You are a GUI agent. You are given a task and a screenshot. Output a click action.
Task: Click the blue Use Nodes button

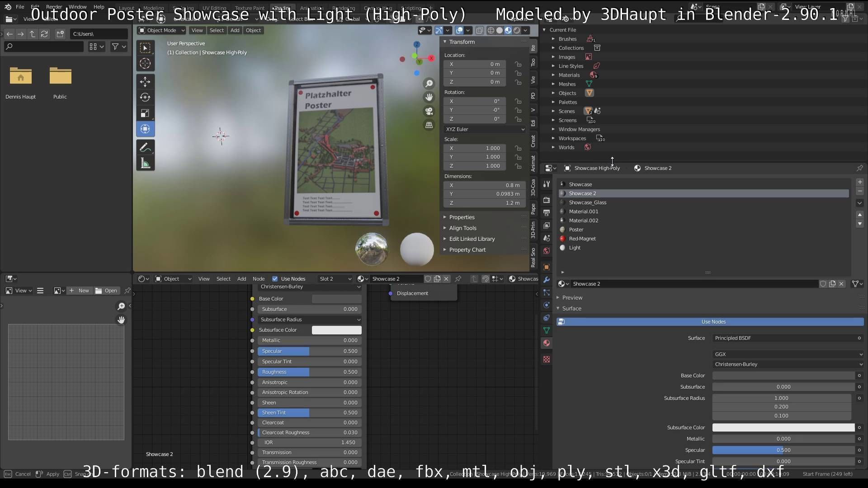pyautogui.click(x=713, y=322)
